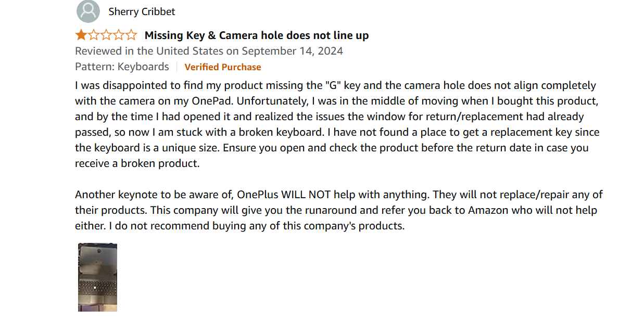Image resolution: width=644 pixels, height=322 pixels.
Task: Open reviewer name Sherry Cribbet
Action: pos(142,11)
